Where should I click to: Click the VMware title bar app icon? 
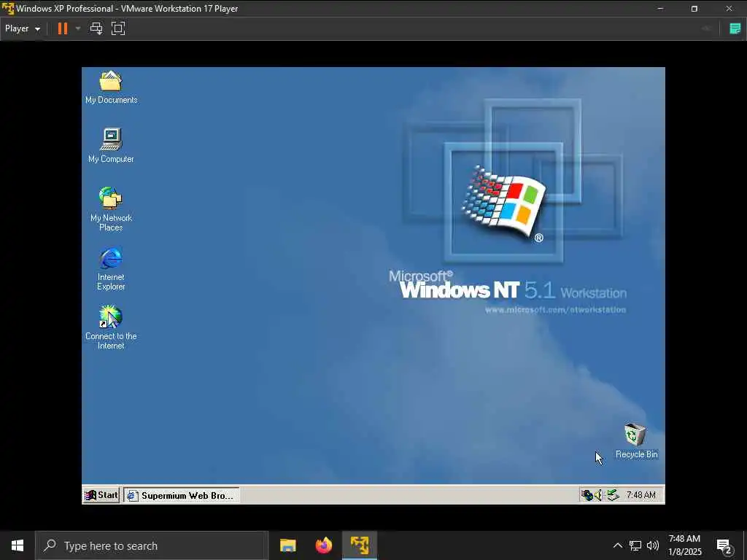click(x=8, y=8)
